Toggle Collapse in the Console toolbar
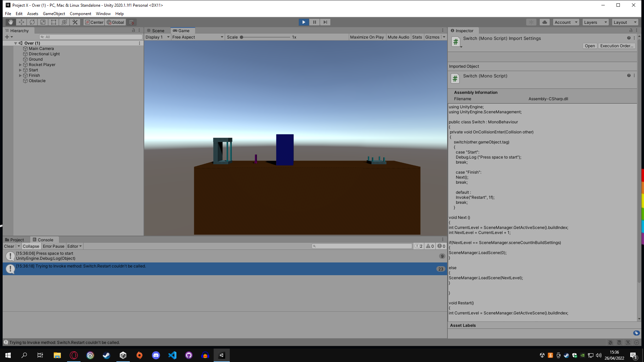Image resolution: width=644 pixels, height=362 pixels. (31, 246)
